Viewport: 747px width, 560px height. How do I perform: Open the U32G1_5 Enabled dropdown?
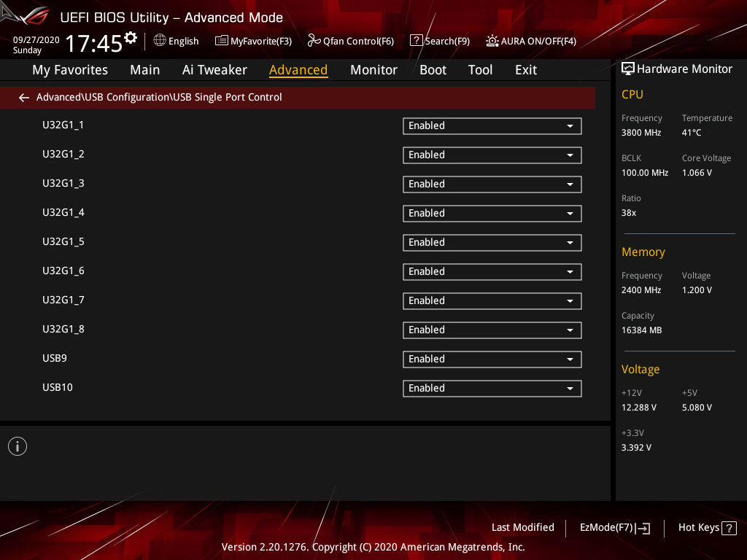click(x=492, y=243)
